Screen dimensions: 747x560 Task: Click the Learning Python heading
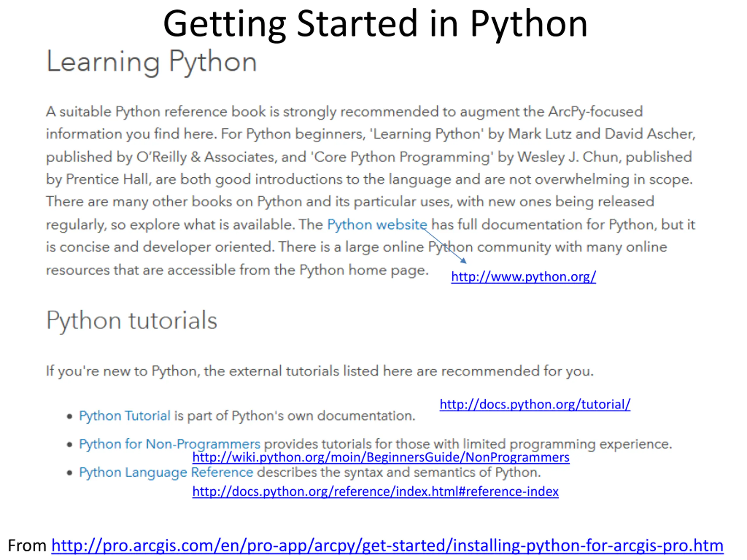[152, 62]
